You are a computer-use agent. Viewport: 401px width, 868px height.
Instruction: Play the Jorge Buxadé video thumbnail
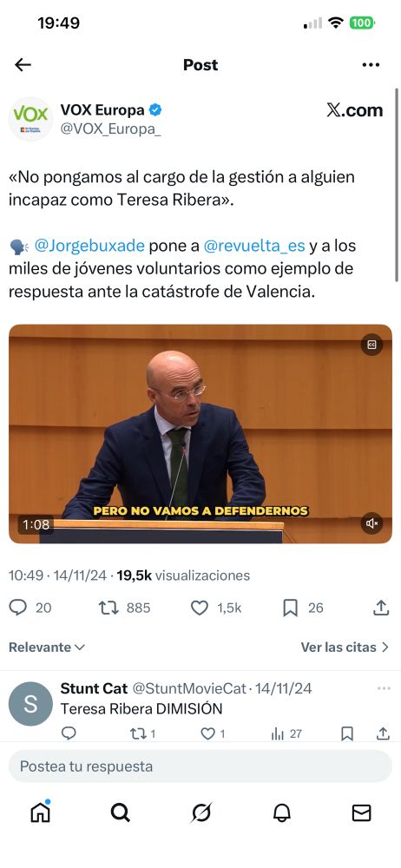200,434
